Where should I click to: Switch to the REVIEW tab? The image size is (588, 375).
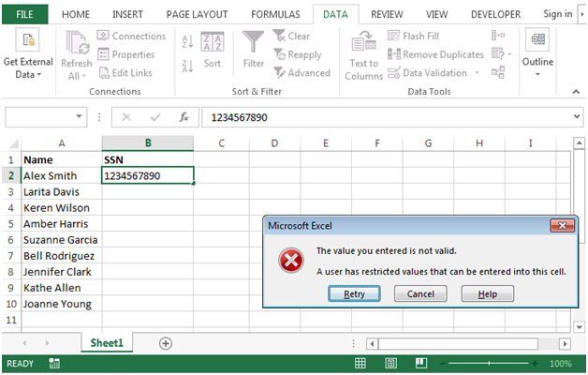point(387,14)
